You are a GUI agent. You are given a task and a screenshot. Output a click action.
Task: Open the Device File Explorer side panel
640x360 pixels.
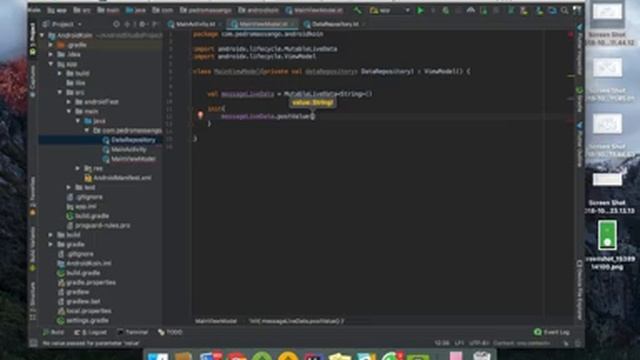pos(579,290)
